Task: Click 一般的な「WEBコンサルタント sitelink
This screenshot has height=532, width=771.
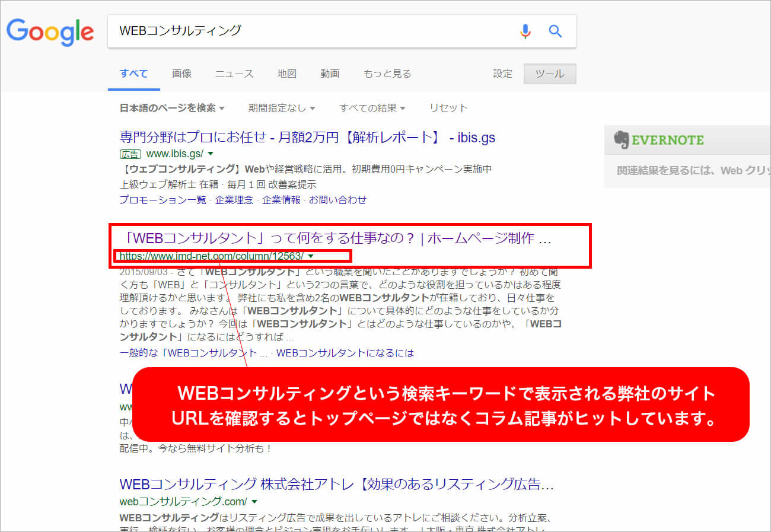Action: 193,353
